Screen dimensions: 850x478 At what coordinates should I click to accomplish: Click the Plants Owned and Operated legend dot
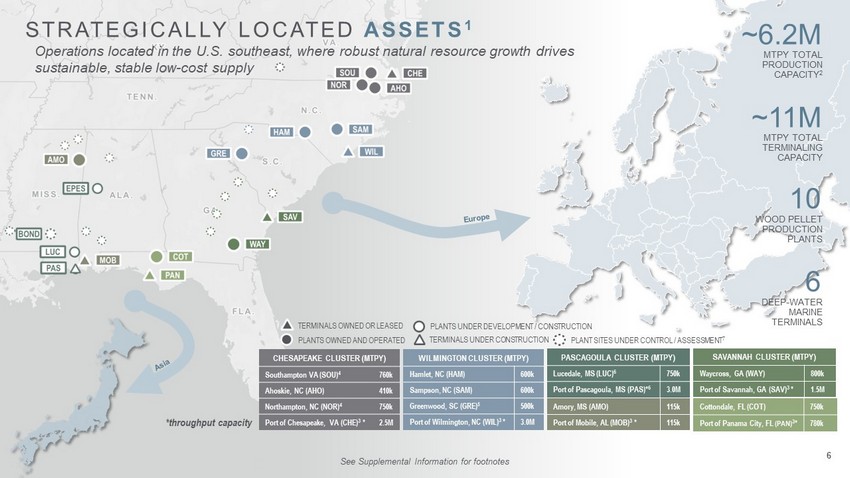pyautogui.click(x=286, y=340)
